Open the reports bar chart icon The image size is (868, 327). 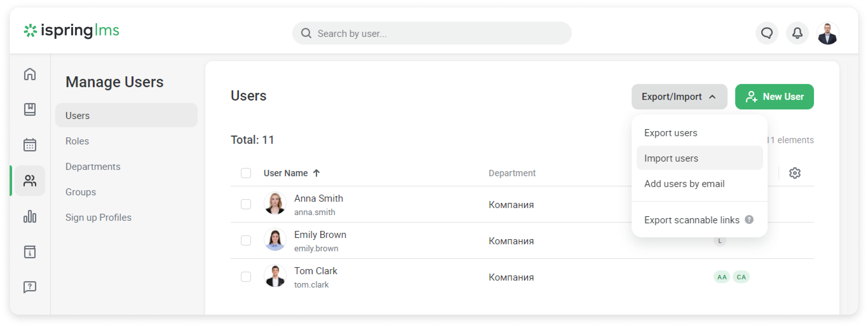pyautogui.click(x=30, y=216)
